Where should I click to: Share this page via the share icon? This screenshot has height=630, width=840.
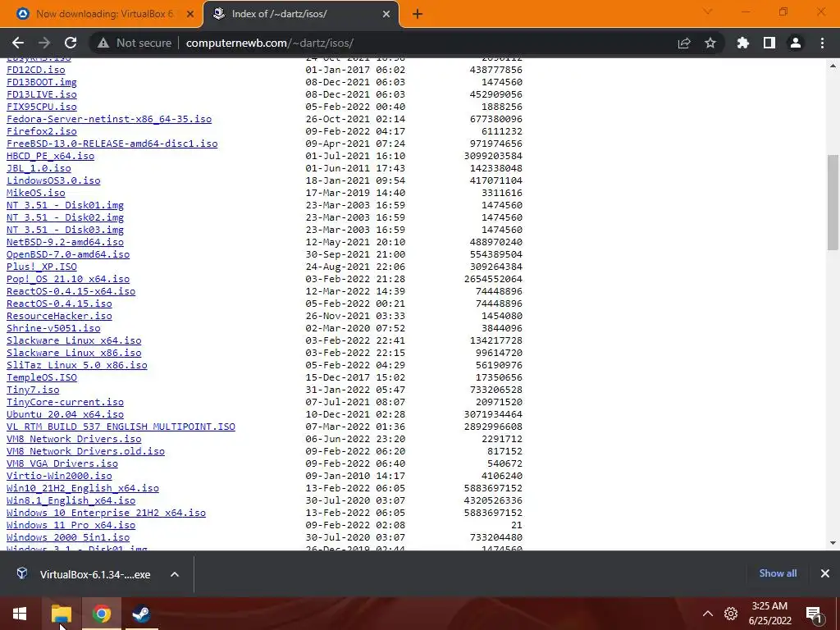pos(684,43)
